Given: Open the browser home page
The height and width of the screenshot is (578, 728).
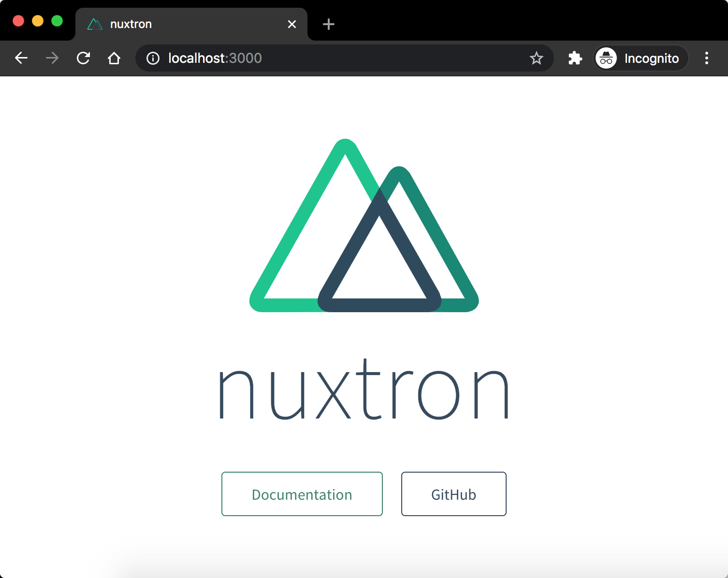Looking at the screenshot, I should [x=114, y=58].
